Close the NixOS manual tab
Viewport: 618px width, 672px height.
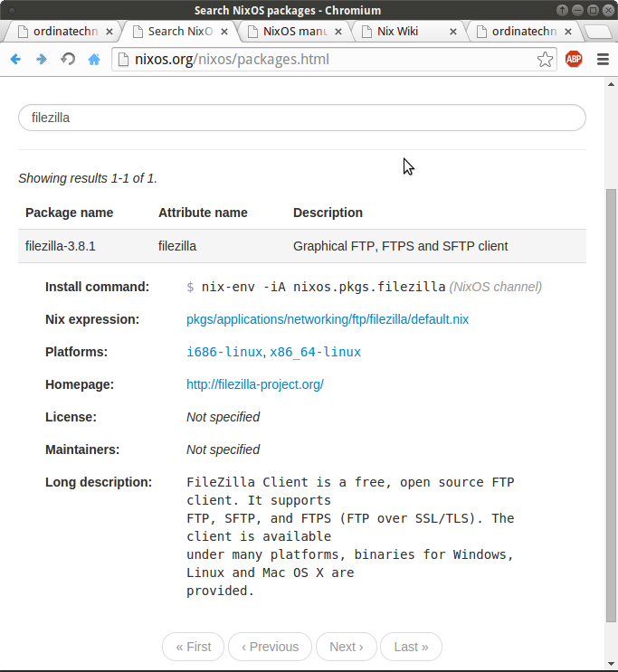pyautogui.click(x=338, y=32)
